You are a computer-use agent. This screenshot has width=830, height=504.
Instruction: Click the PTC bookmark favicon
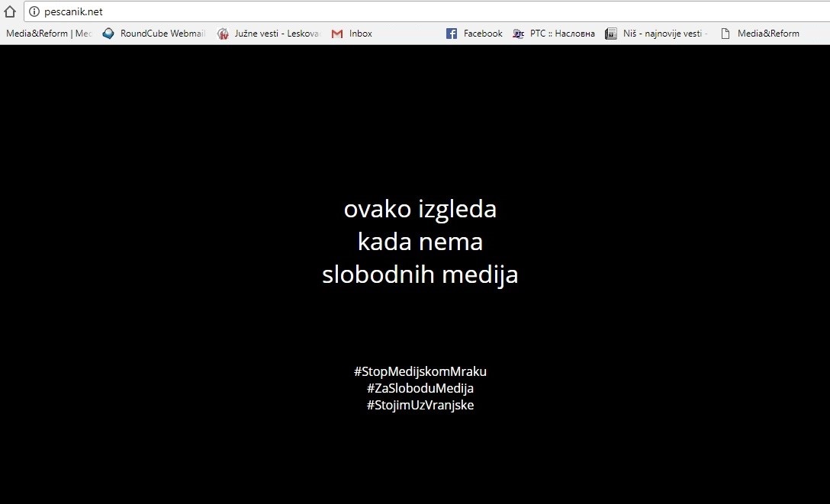[519, 34]
